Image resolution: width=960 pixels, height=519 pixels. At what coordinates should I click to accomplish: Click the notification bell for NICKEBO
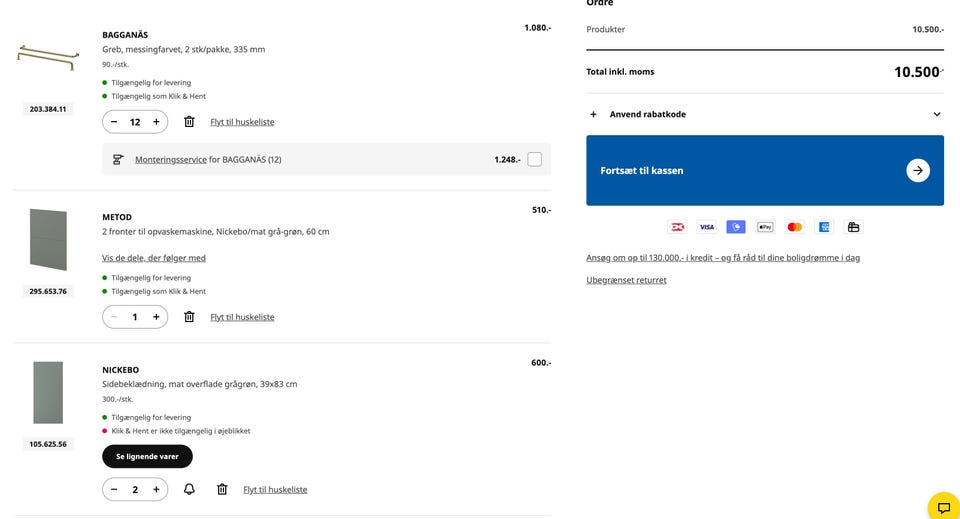tap(189, 489)
